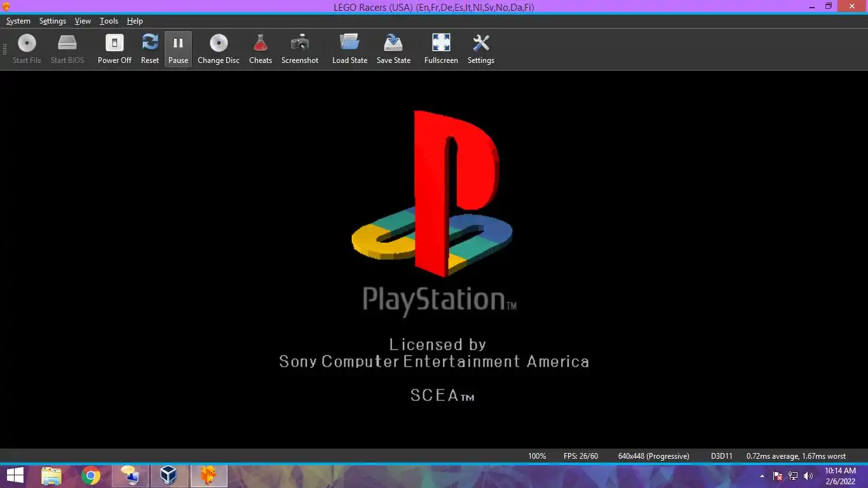The width and height of the screenshot is (868, 488).
Task: Click the Windows Start button
Action: click(15, 475)
